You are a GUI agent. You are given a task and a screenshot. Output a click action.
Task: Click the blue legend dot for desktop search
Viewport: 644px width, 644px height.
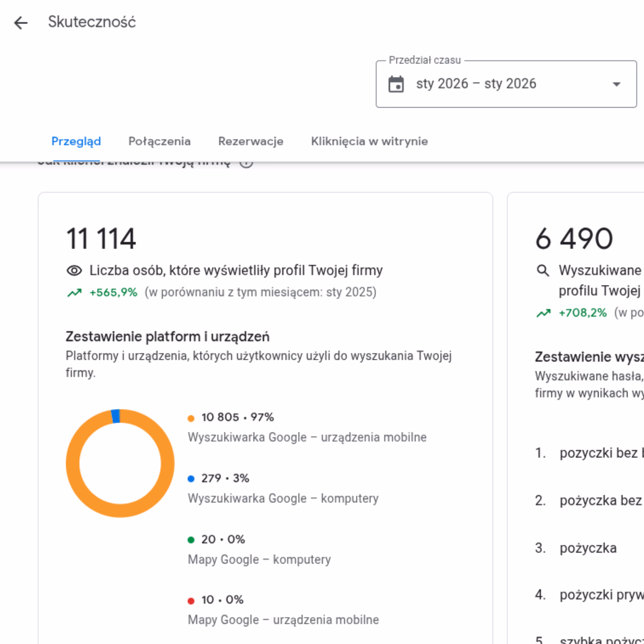[x=191, y=479]
